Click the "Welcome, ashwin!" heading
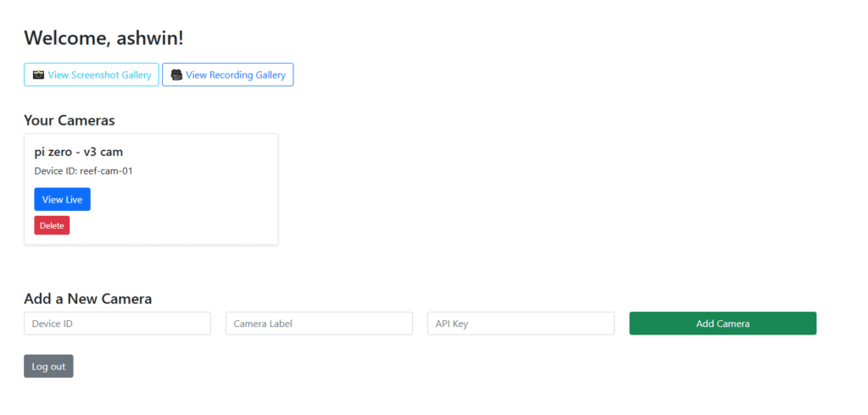Viewport: 868px width, 415px height. tap(103, 38)
